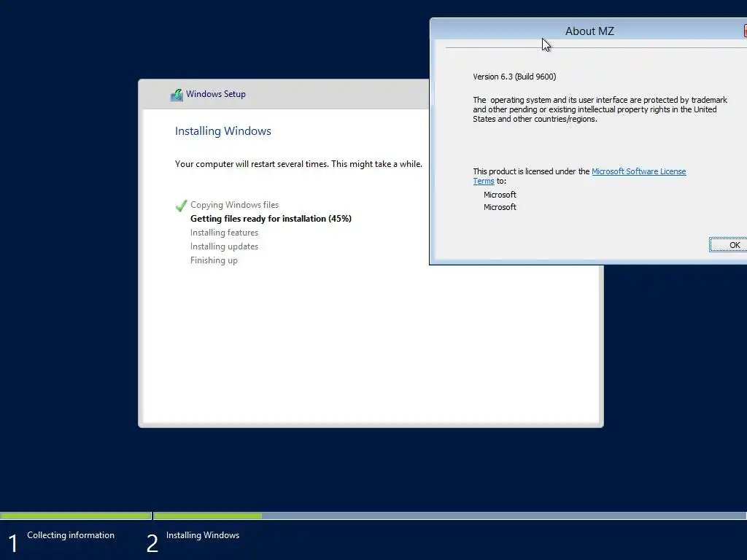Open the Microsoft Software License Terms link

point(638,171)
